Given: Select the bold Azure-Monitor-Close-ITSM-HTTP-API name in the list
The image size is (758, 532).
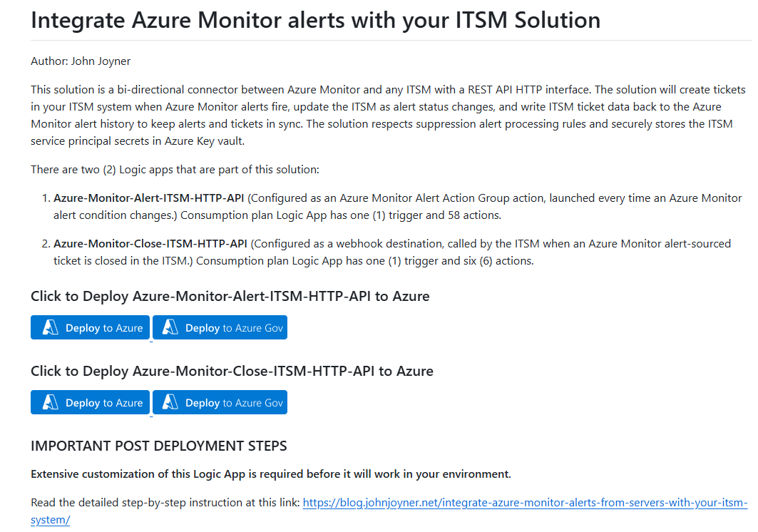Looking at the screenshot, I should 150,244.
